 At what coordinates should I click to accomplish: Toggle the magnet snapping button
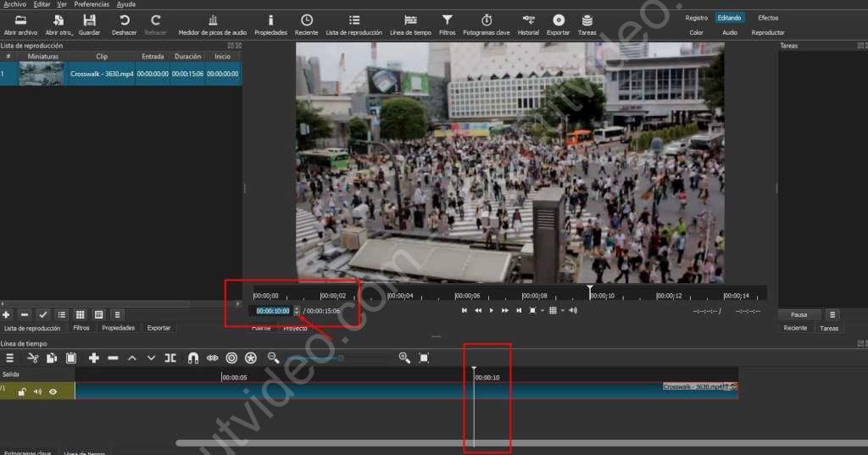point(193,358)
